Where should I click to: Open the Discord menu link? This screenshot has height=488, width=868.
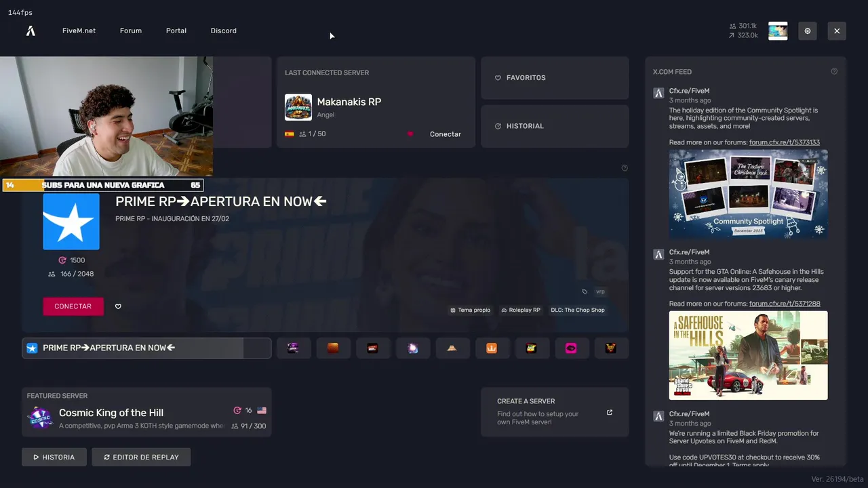pyautogui.click(x=224, y=30)
